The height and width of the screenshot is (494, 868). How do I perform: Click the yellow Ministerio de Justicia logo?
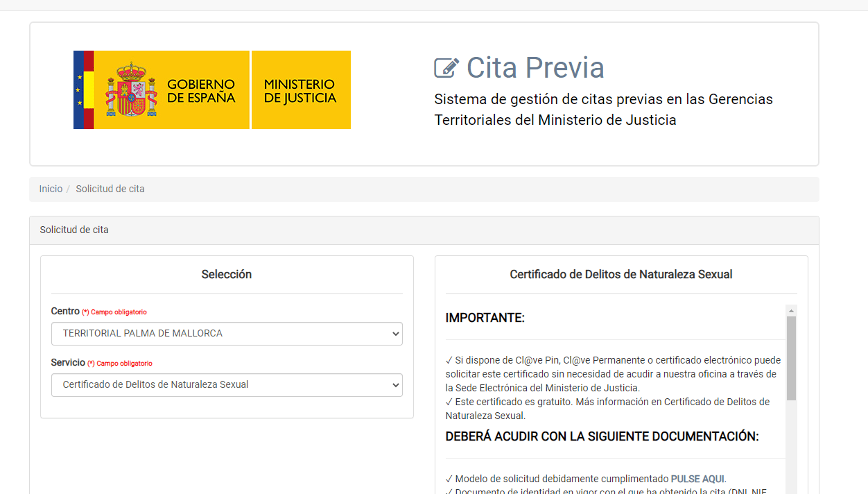coord(301,90)
